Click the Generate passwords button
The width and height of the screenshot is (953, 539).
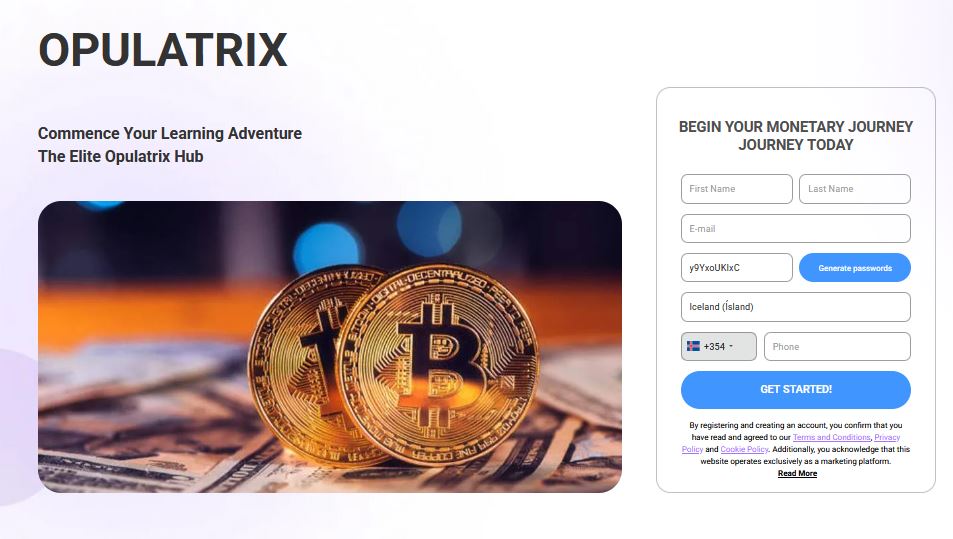[x=855, y=267]
